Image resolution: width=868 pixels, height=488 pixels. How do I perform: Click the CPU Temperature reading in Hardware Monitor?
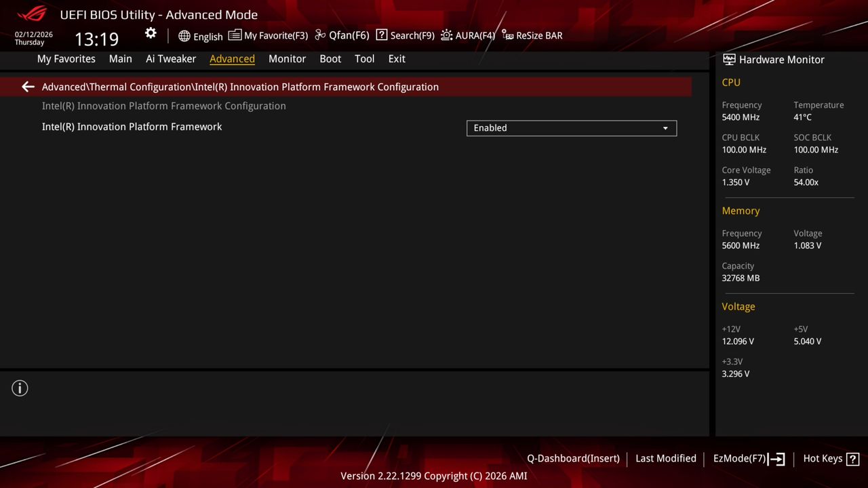pos(802,117)
